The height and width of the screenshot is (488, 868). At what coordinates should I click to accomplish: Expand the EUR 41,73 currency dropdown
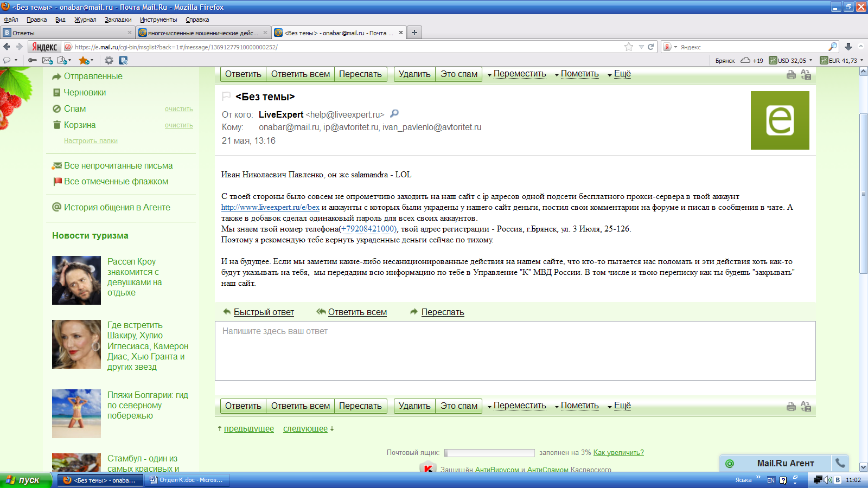click(861, 60)
